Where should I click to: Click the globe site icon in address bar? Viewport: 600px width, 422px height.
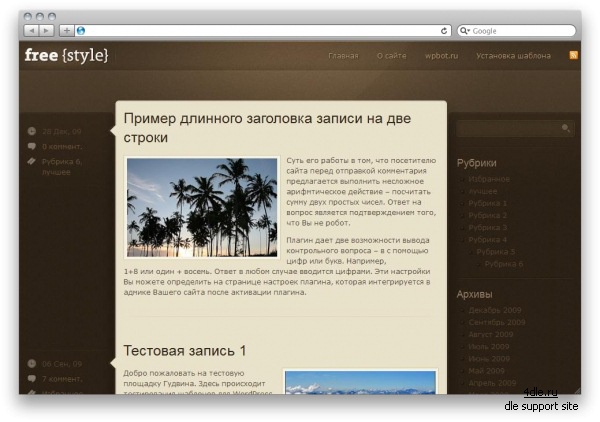tap(81, 31)
